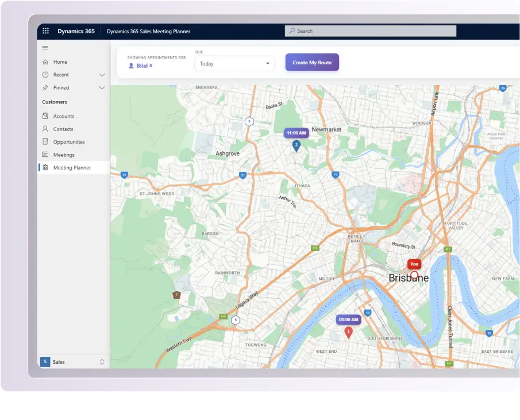The image size is (520, 420).
Task: Click the Meetings calendar icon
Action: point(45,155)
